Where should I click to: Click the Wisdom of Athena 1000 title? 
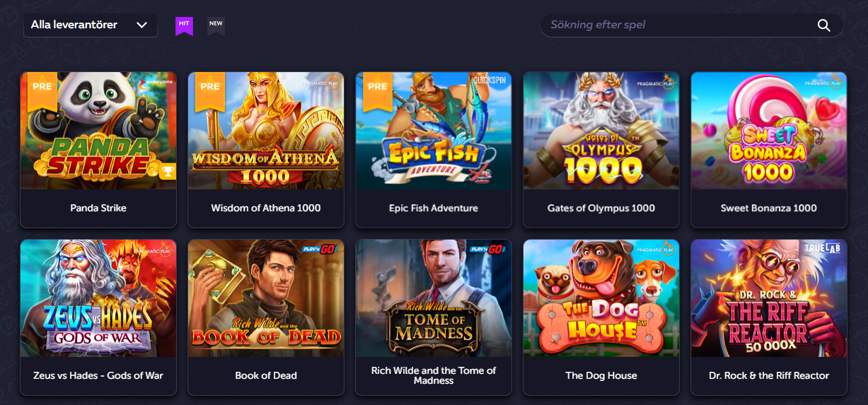point(266,208)
